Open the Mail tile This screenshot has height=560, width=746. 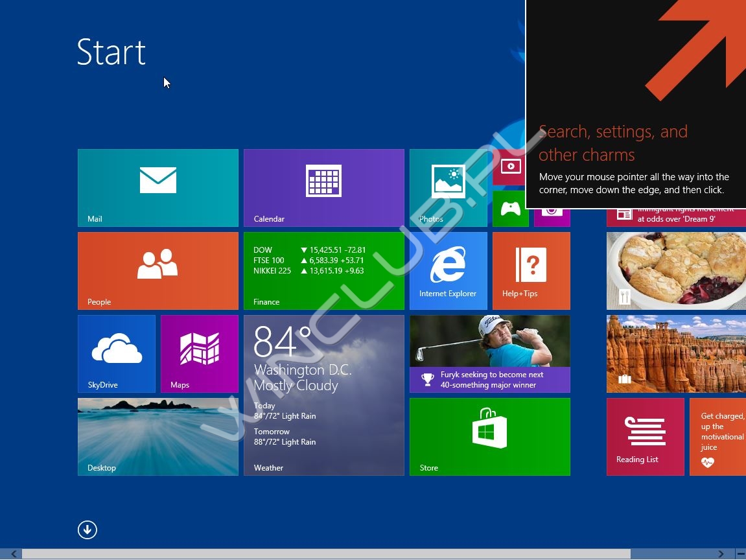(x=158, y=188)
